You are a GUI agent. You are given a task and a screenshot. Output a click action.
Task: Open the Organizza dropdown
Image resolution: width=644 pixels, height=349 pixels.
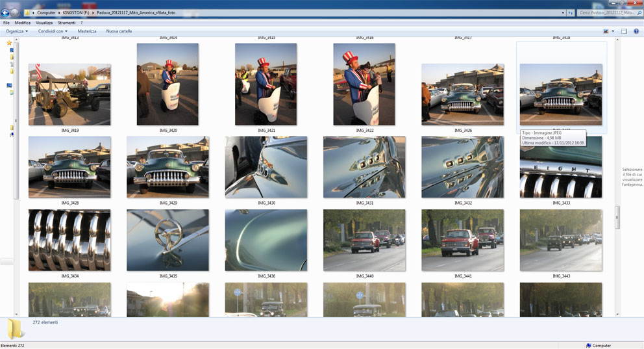coord(17,31)
